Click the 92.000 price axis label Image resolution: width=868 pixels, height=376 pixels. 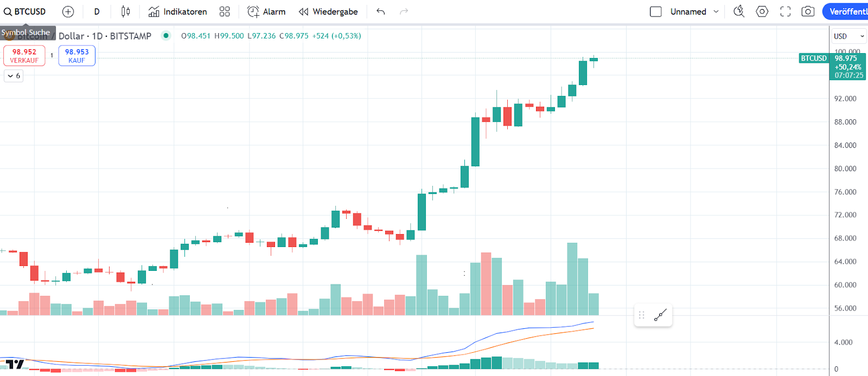tap(845, 99)
